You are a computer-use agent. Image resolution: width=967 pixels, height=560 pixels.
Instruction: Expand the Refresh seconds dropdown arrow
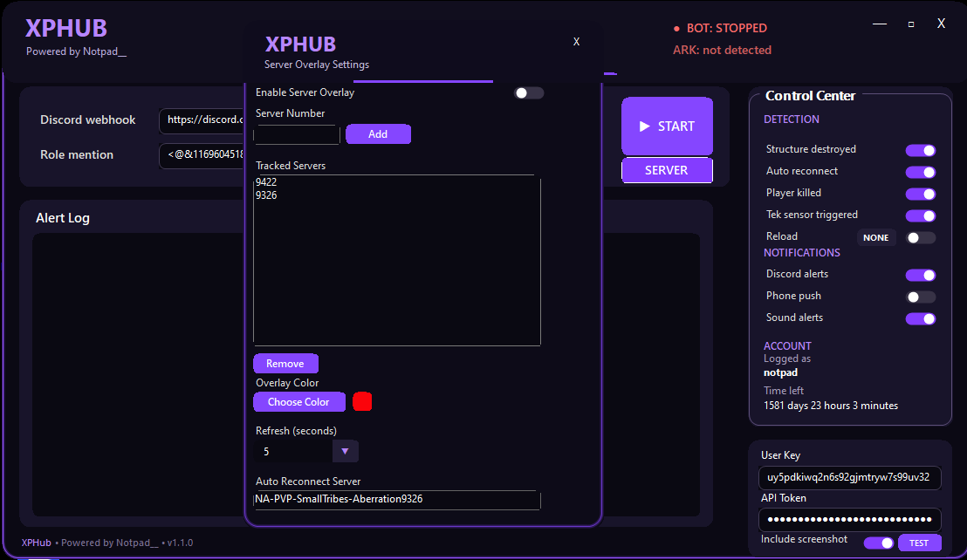point(346,452)
